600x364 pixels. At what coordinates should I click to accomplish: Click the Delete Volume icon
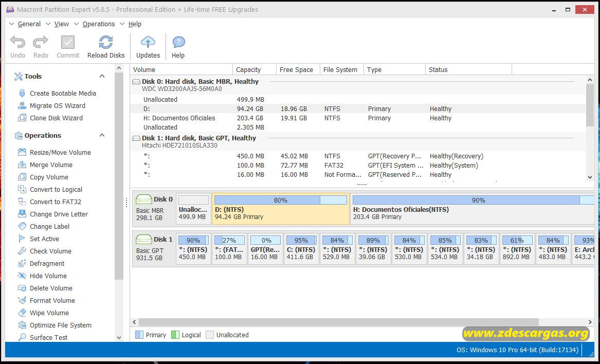click(x=22, y=288)
